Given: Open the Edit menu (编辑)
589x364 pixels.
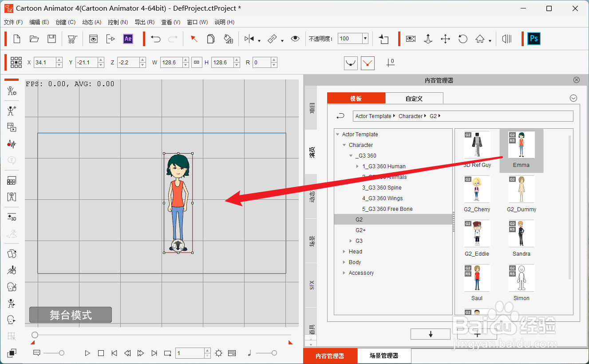Looking at the screenshot, I should point(39,22).
